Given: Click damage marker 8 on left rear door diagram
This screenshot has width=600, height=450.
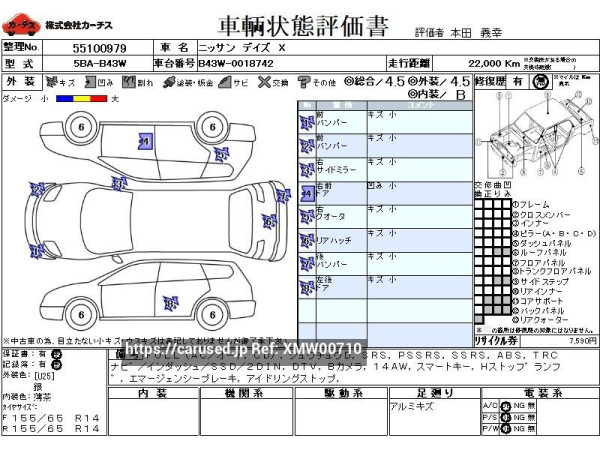Looking at the screenshot, I should pyautogui.click(x=171, y=303).
